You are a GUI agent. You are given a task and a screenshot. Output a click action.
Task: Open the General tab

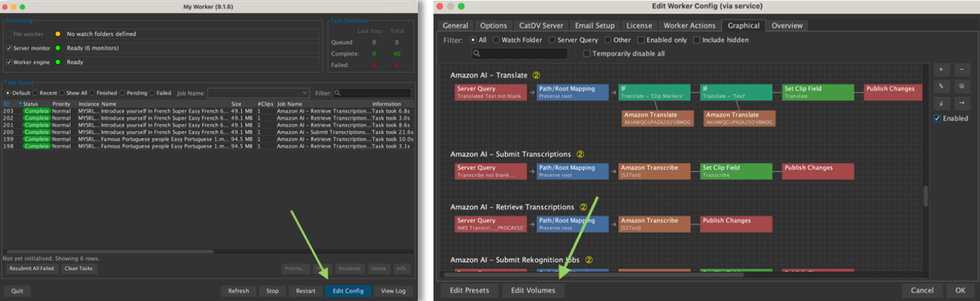pos(455,26)
